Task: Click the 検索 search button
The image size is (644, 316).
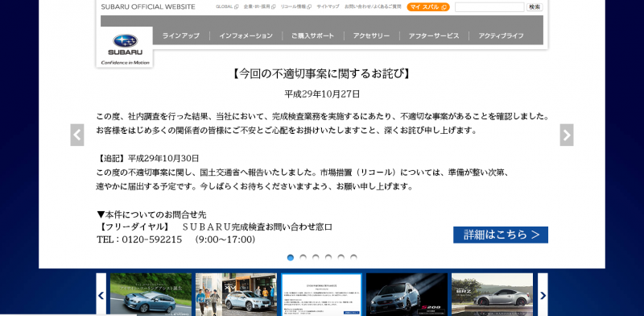Action: tap(535, 7)
